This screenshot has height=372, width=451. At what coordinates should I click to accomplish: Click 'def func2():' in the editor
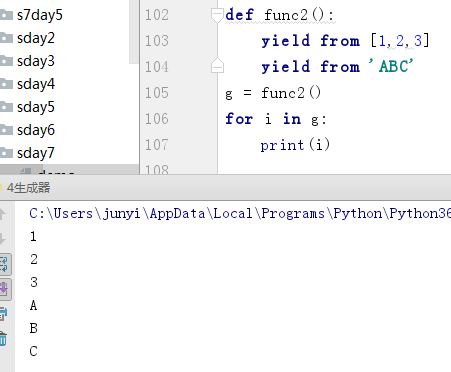pyautogui.click(x=279, y=15)
